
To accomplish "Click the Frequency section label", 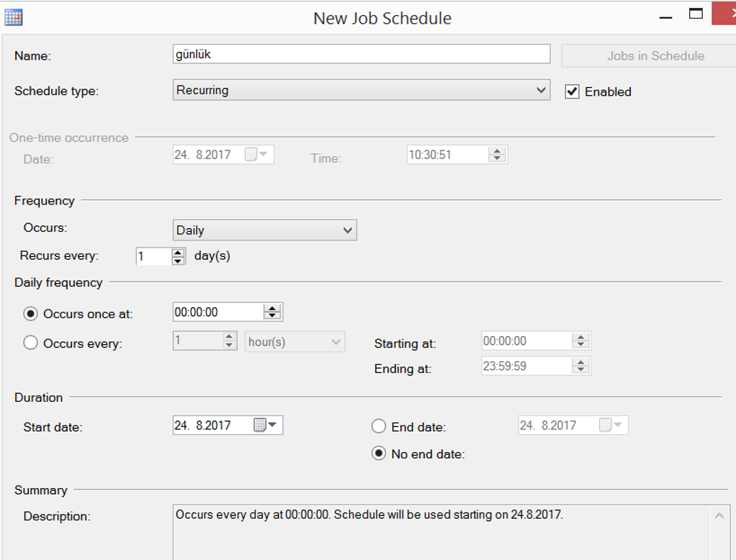I will point(45,201).
